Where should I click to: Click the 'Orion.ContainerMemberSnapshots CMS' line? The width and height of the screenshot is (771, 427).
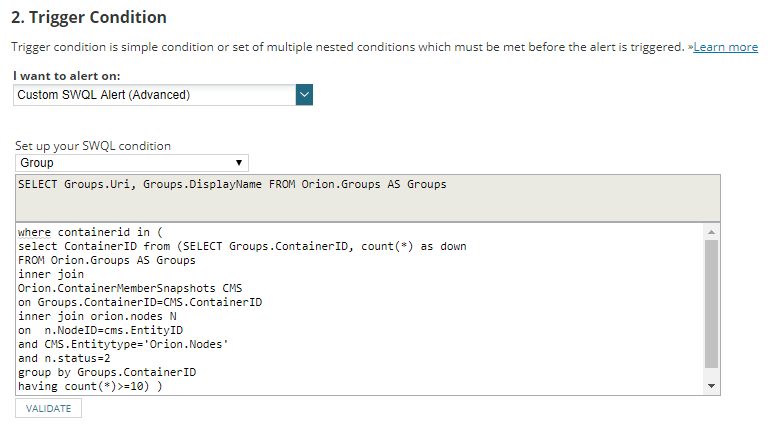(x=130, y=288)
